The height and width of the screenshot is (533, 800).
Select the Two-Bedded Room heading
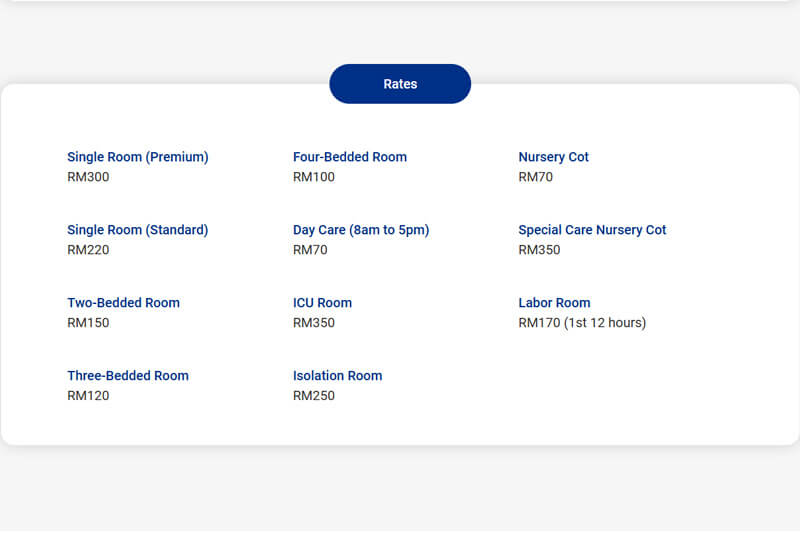tap(123, 303)
